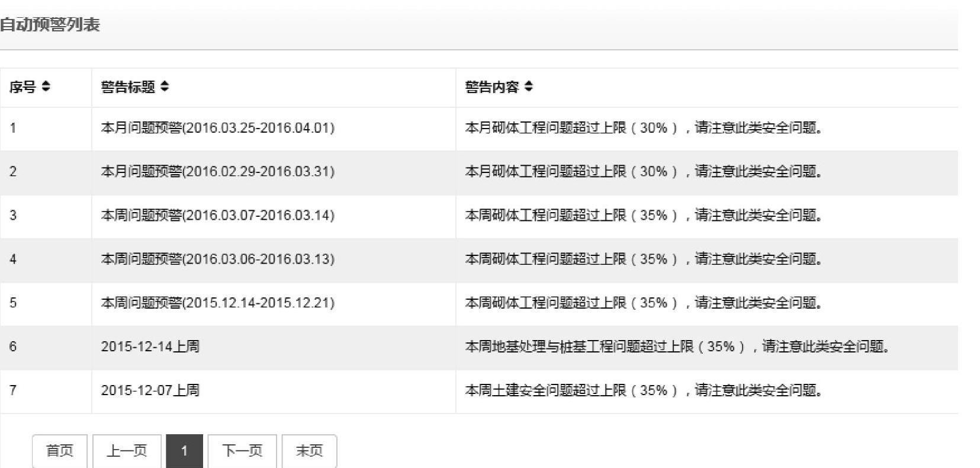Image resolution: width=980 pixels, height=468 pixels.
Task: Click the 土建安全问题 warning content
Action: point(643,390)
